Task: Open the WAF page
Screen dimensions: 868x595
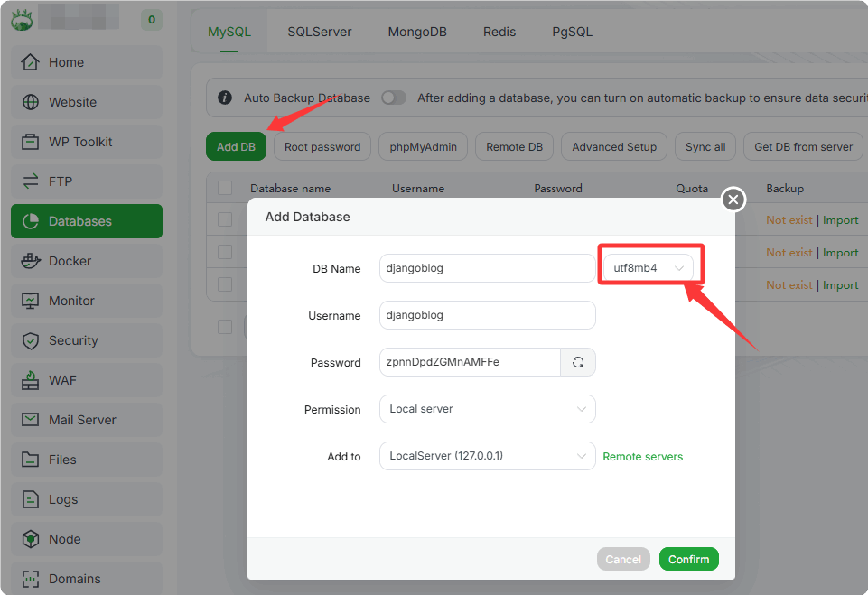Action: point(87,380)
